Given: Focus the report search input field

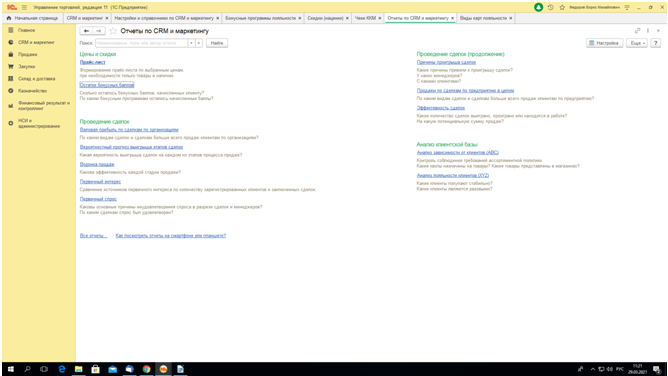Looking at the screenshot, I should coord(141,43).
